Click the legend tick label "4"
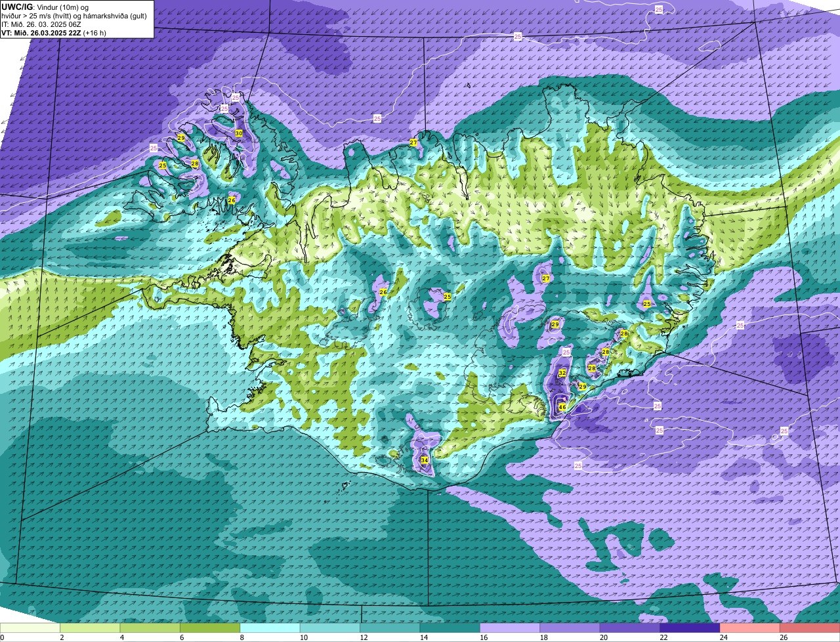Screen dimensions: 840x642 click(122, 637)
